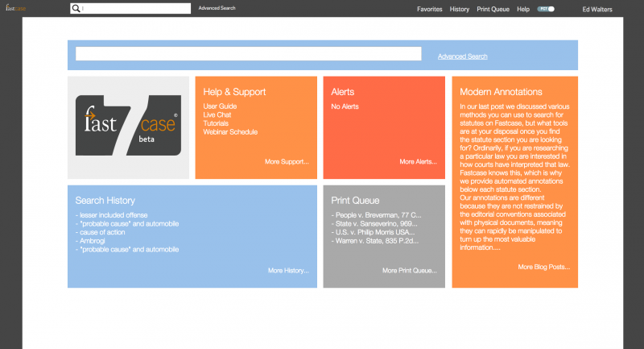The width and height of the screenshot is (644, 349).
Task: Open the History menu
Action: point(460,9)
